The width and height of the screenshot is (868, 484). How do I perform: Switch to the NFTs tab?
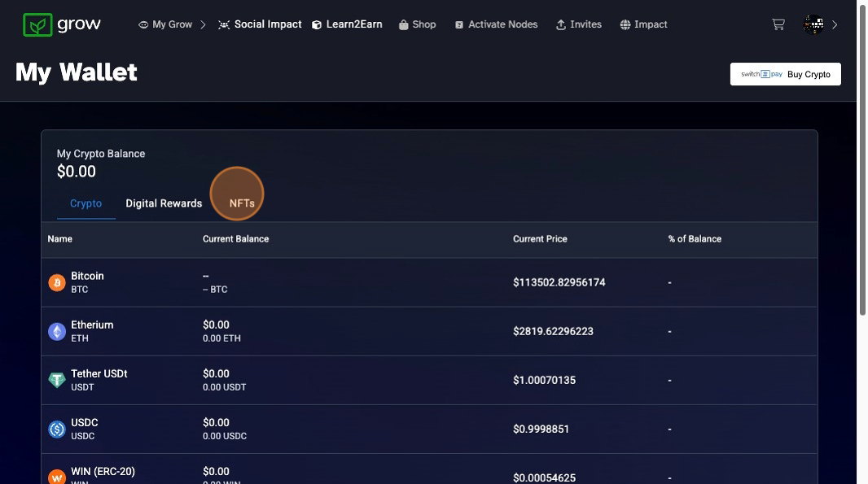242,203
